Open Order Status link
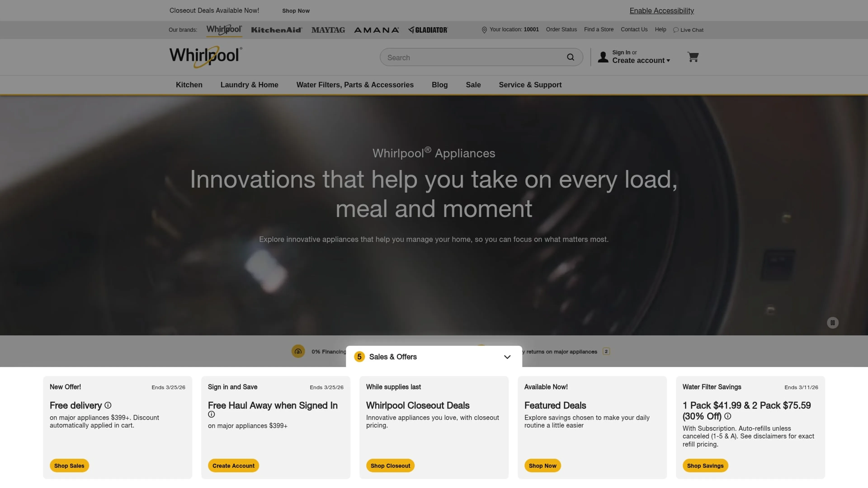868x488 pixels. click(x=561, y=29)
